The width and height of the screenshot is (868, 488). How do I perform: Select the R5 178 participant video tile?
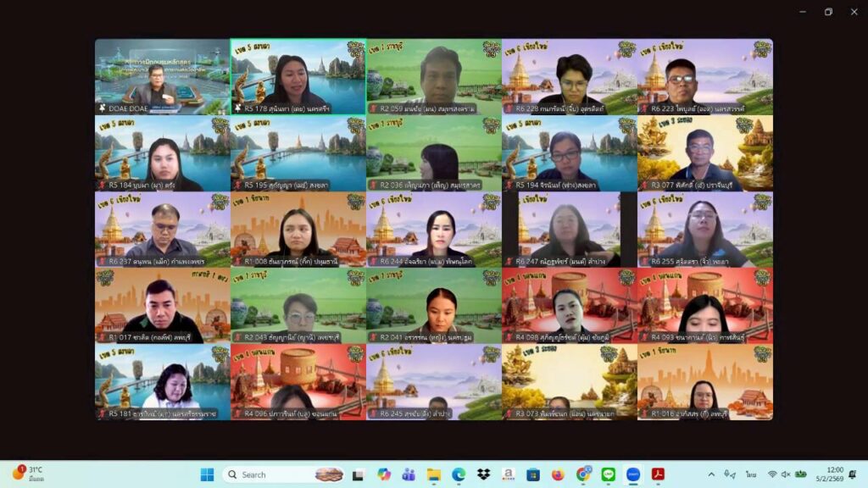(298, 76)
